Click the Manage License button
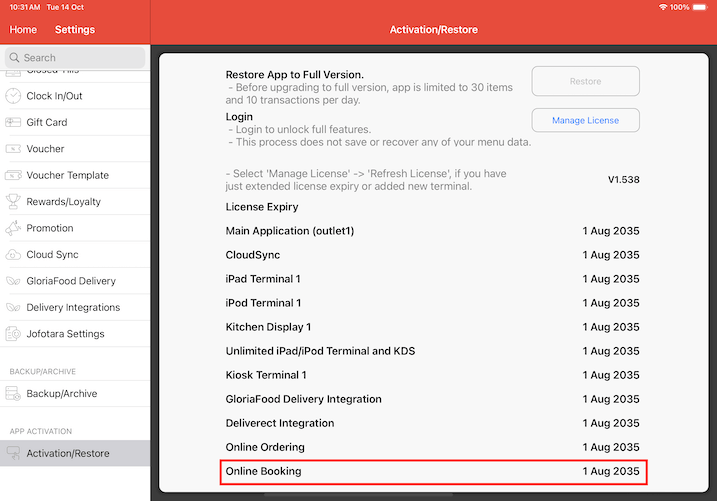 click(x=585, y=120)
